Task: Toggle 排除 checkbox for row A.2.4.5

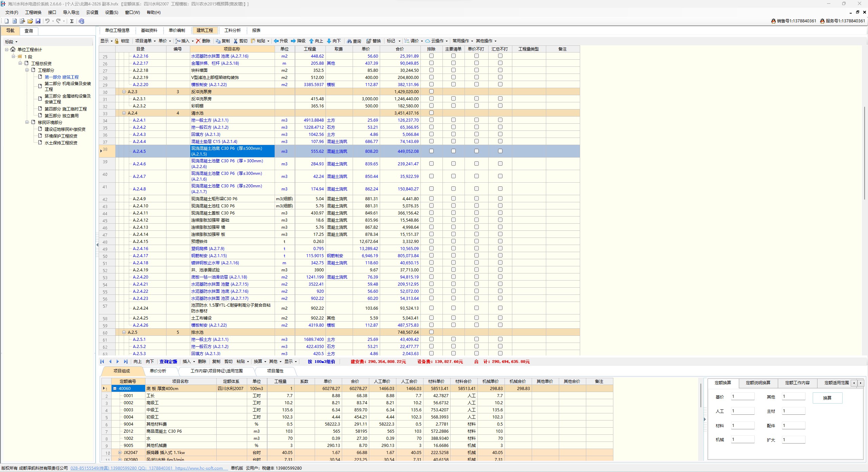Action: pyautogui.click(x=431, y=151)
